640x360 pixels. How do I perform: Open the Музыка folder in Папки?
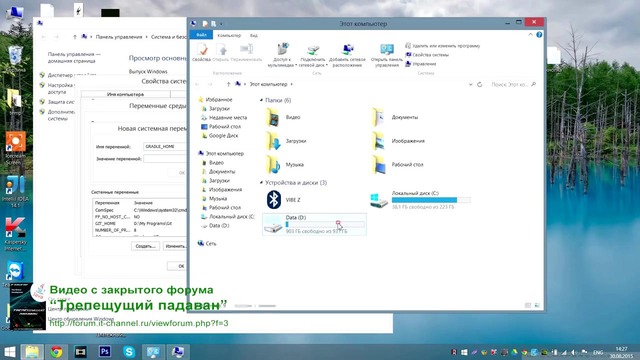click(273, 165)
